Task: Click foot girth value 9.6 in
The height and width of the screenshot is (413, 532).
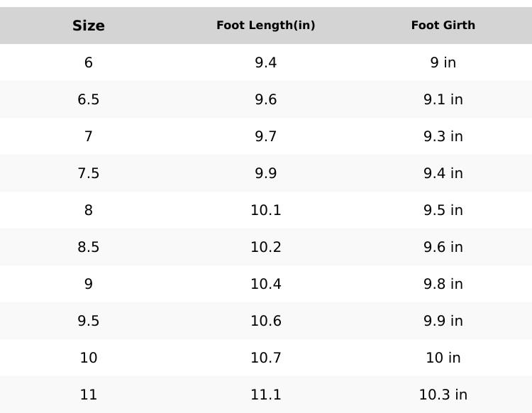Action: click(443, 247)
